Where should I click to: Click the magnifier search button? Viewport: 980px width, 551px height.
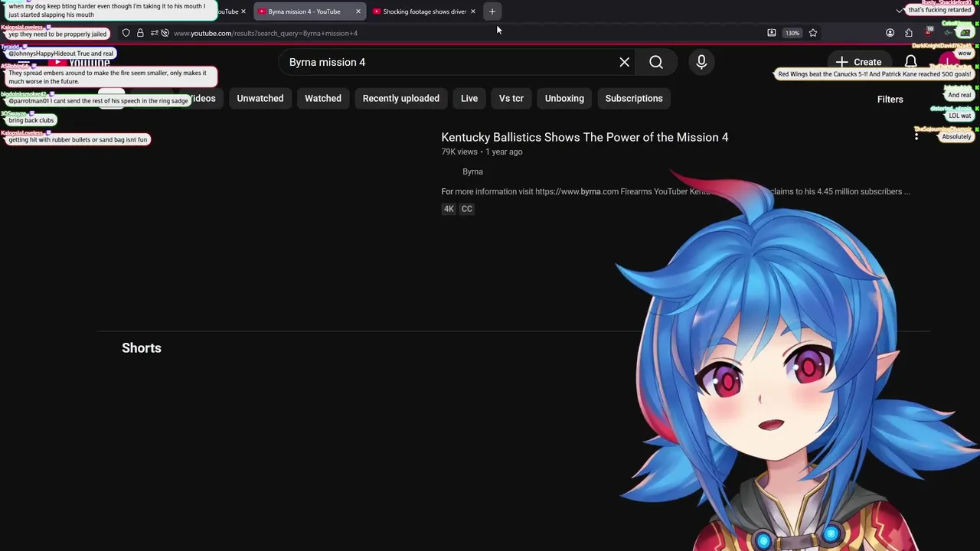[x=656, y=62]
